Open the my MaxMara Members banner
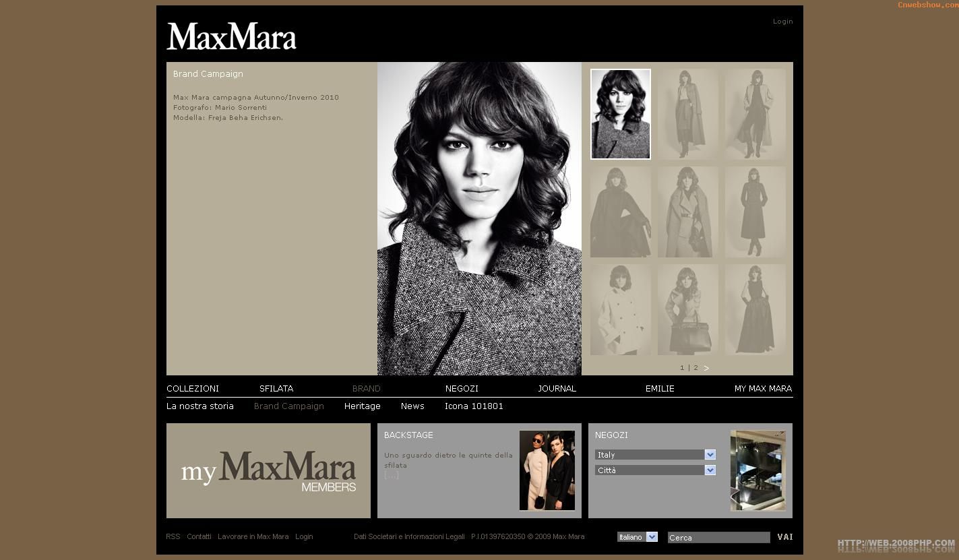The height and width of the screenshot is (560, 959). pyautogui.click(x=268, y=470)
